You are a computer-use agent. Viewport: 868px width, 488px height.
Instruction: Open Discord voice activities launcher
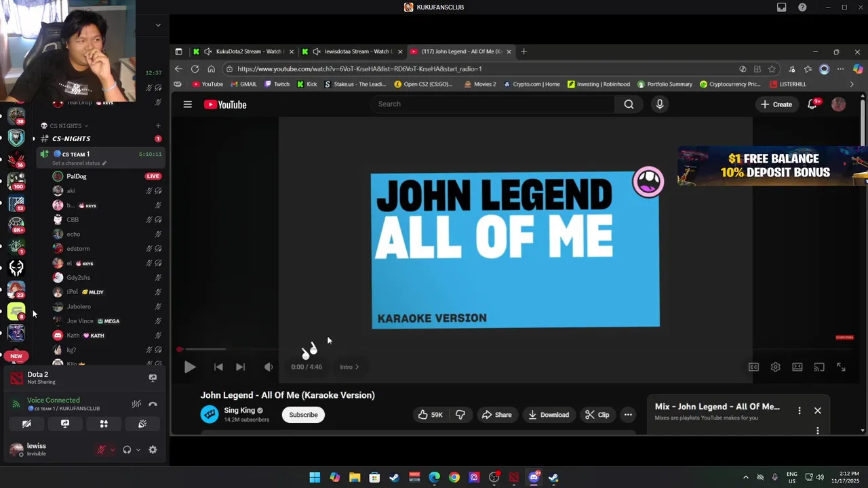(104, 424)
